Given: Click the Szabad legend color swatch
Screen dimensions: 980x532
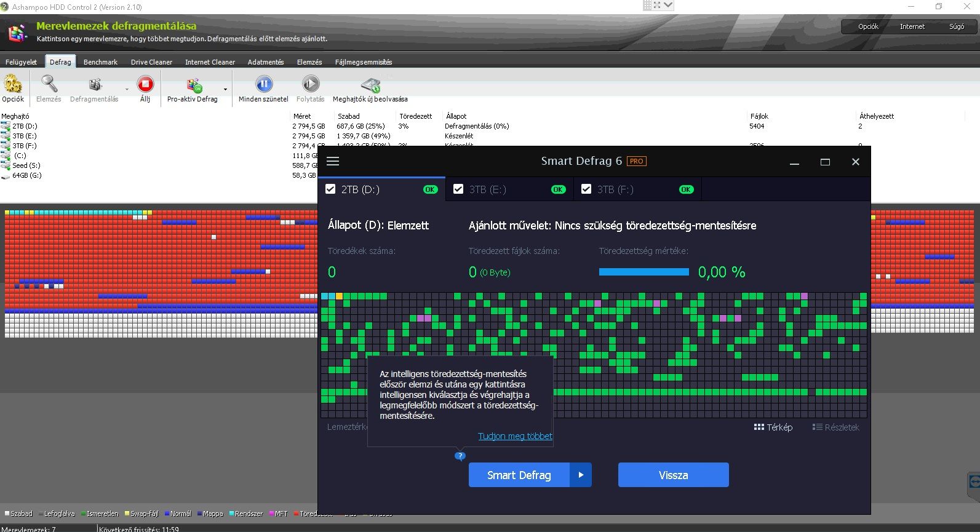Looking at the screenshot, I should pyautogui.click(x=7, y=514).
